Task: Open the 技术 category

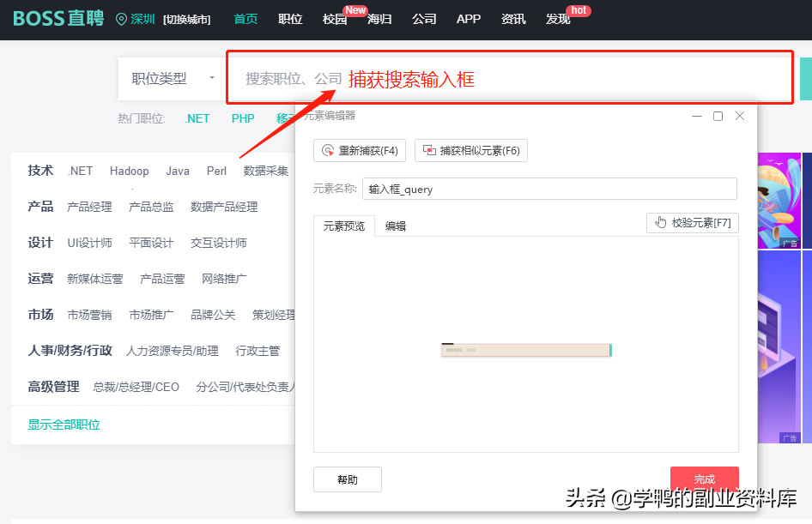Action: pos(40,171)
